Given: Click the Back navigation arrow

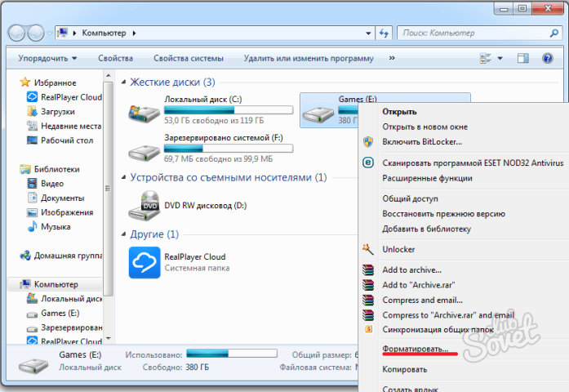Looking at the screenshot, I should pos(16,33).
